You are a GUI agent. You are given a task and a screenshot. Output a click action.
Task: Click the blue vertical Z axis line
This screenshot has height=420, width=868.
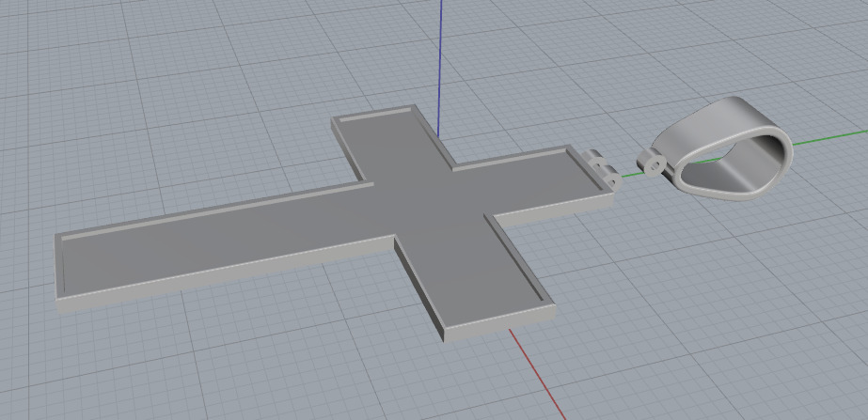point(440,67)
